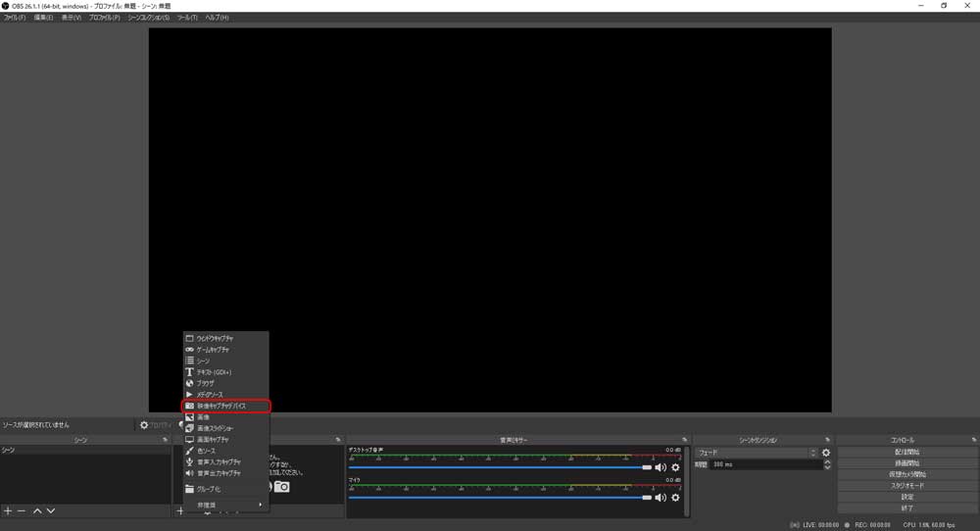Choose シーン entry in the add-source menu
Image resolution: width=980 pixels, height=531 pixels.
[225, 361]
